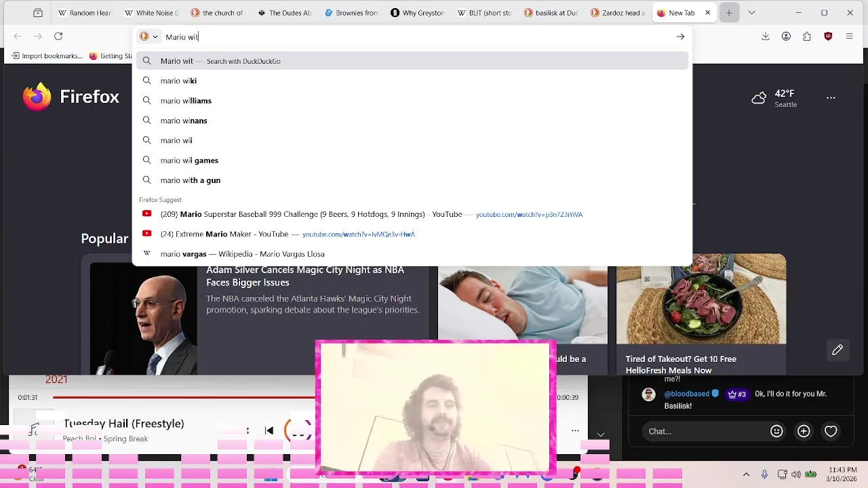Click the search icon beside 'mario wiki'
Screen dimensions: 868x488
pos(146,81)
